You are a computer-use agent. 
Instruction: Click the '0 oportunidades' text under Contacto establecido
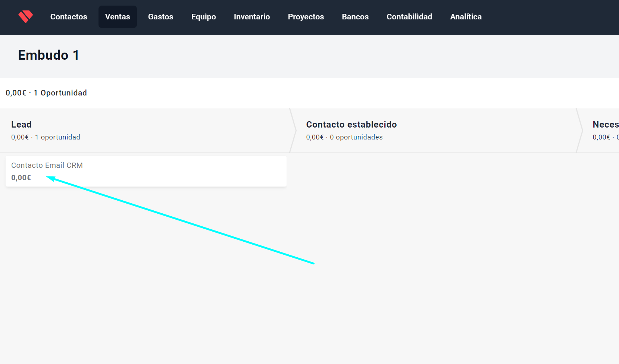coord(356,137)
